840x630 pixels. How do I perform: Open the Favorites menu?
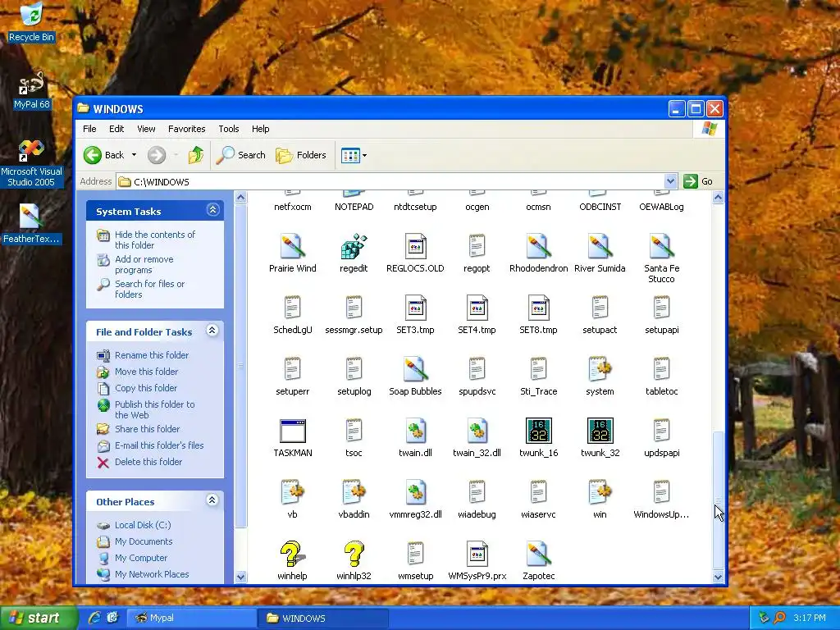[186, 129]
